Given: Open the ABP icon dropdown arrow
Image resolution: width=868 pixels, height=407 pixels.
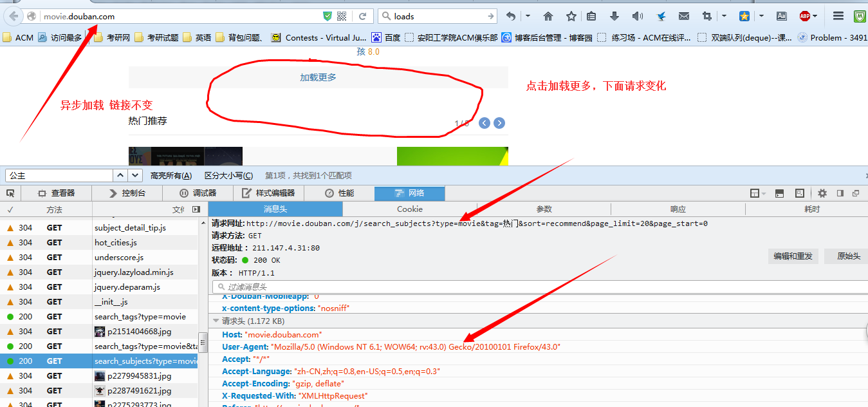Looking at the screenshot, I should point(815,16).
